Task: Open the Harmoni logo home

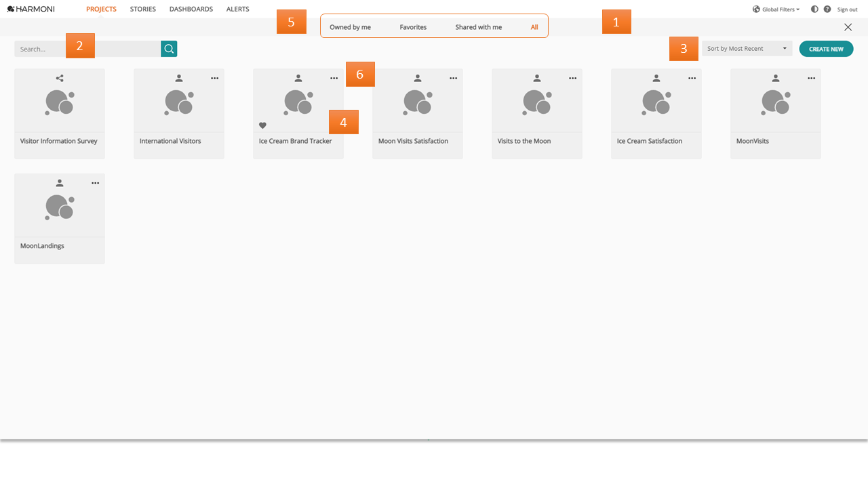Action: (x=31, y=9)
